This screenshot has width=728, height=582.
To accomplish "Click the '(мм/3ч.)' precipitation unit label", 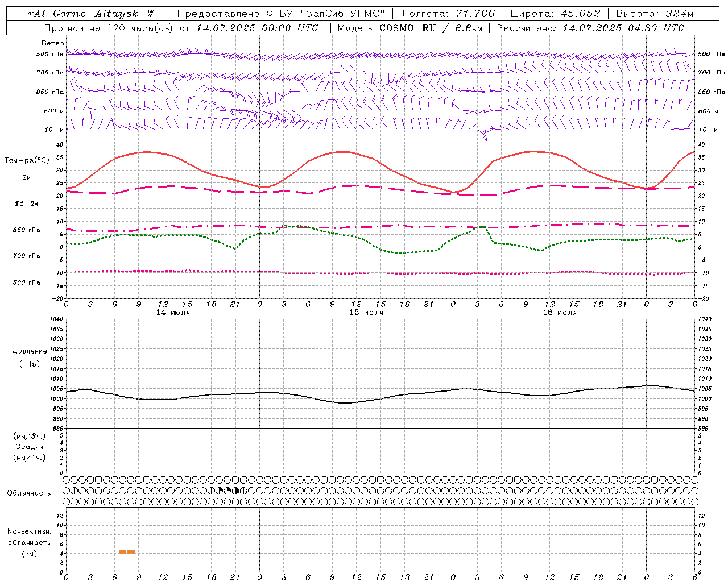I will [x=30, y=436].
